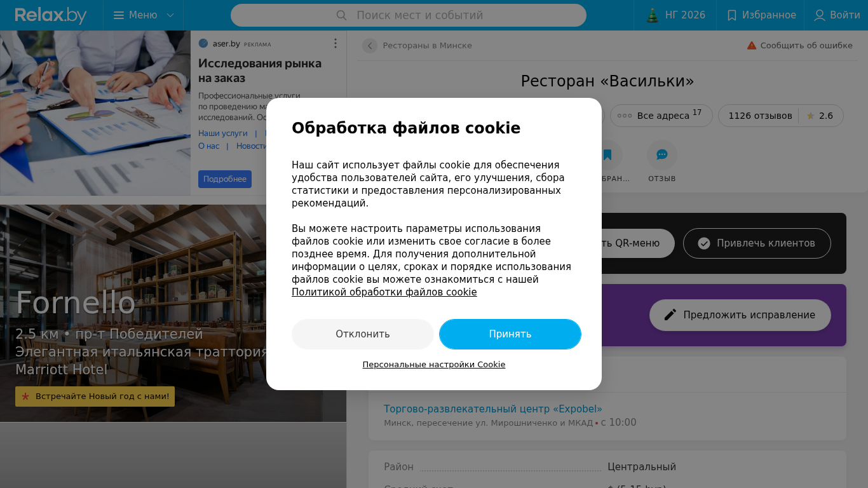Click Предложить исправление pencil button
Viewport: 868px width, 488px height.
tap(740, 315)
